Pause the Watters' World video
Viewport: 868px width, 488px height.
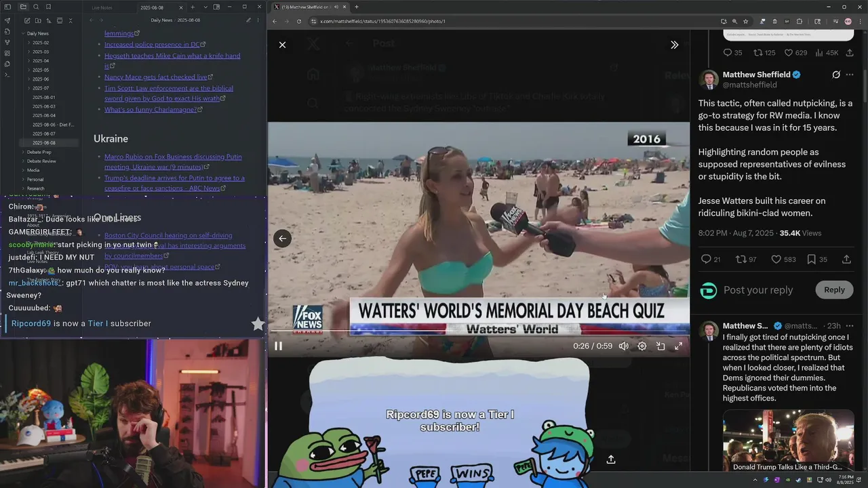278,346
